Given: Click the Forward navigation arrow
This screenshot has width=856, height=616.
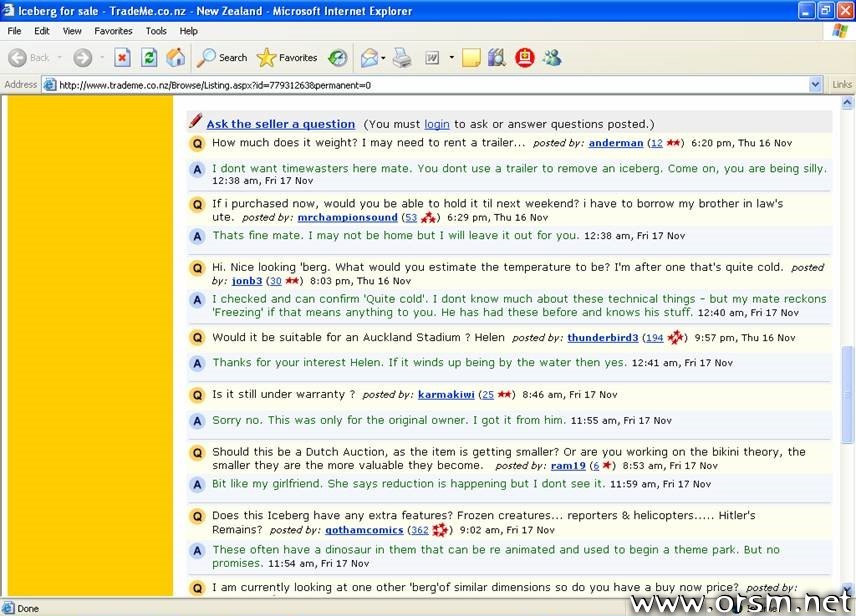Looking at the screenshot, I should (x=82, y=57).
